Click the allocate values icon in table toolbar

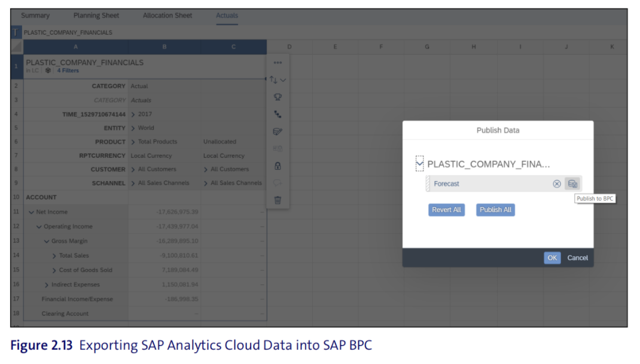pos(278,131)
